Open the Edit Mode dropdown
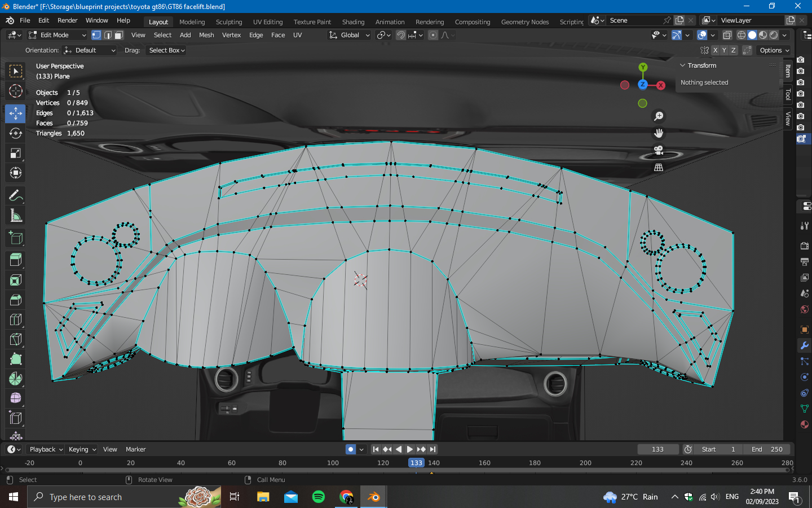Screen dimensions: 812x508 pyautogui.click(x=58, y=35)
